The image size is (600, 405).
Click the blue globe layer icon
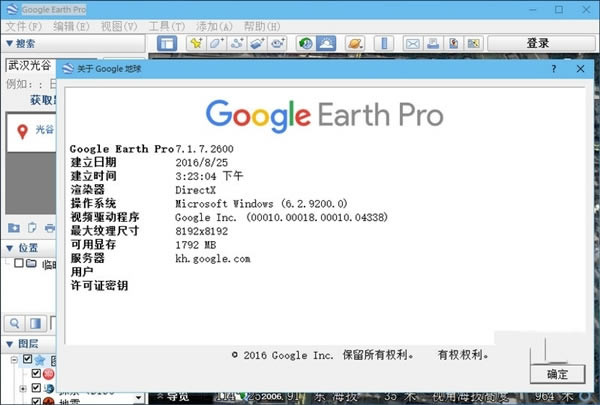49,388
